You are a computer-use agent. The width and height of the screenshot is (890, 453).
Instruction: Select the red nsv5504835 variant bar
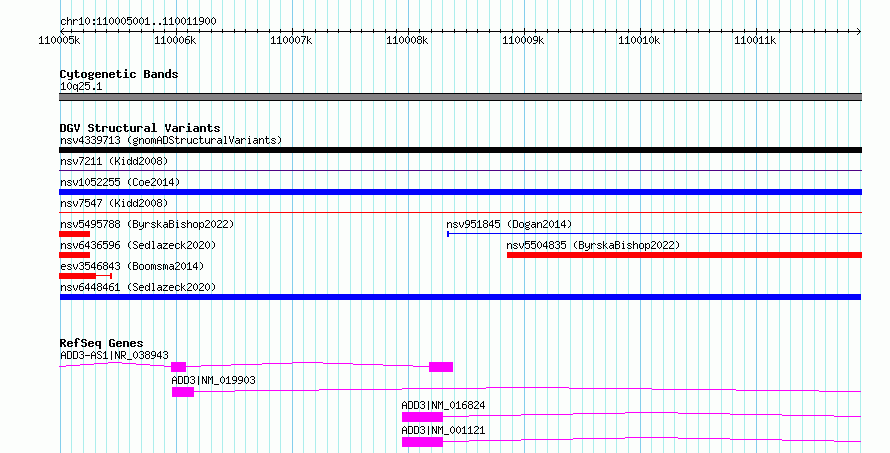(x=685, y=255)
